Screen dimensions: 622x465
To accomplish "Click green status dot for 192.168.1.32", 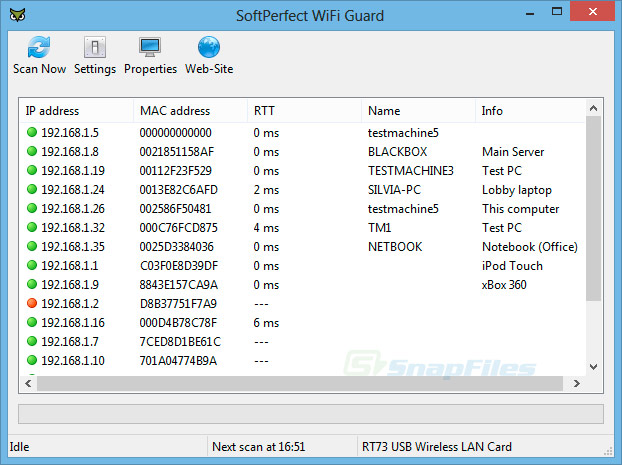I will (32, 227).
